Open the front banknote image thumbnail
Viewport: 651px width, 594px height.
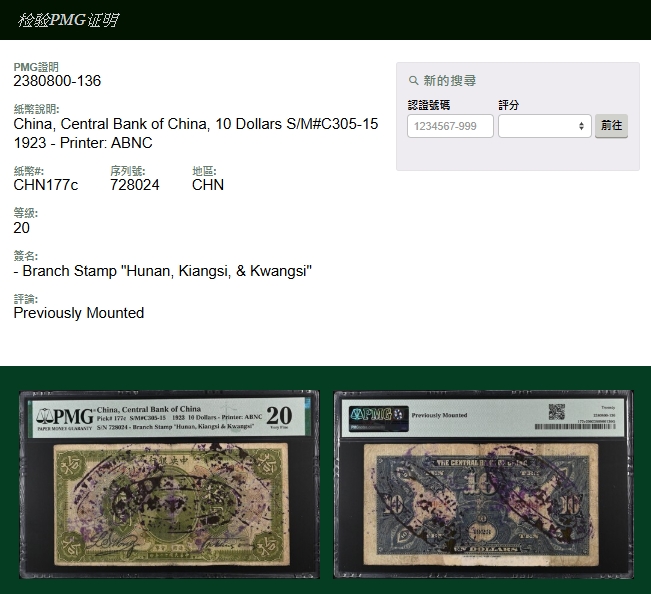click(x=169, y=484)
